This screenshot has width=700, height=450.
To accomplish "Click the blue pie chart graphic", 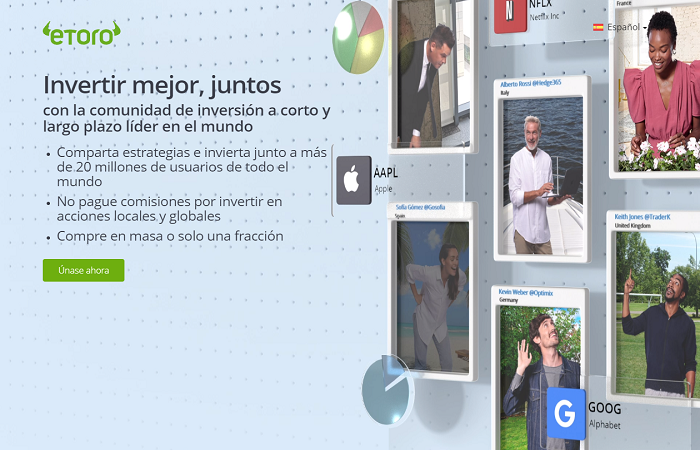I will point(388,389).
